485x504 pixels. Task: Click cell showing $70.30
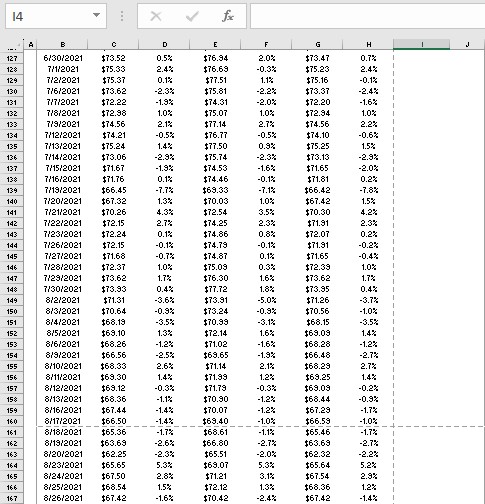pos(317,212)
